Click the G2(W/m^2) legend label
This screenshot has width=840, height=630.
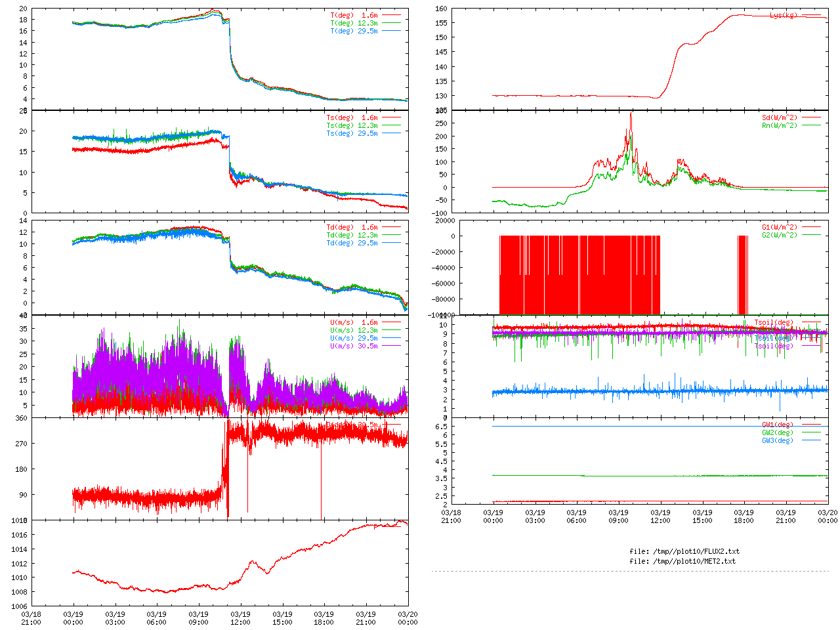tap(780, 235)
